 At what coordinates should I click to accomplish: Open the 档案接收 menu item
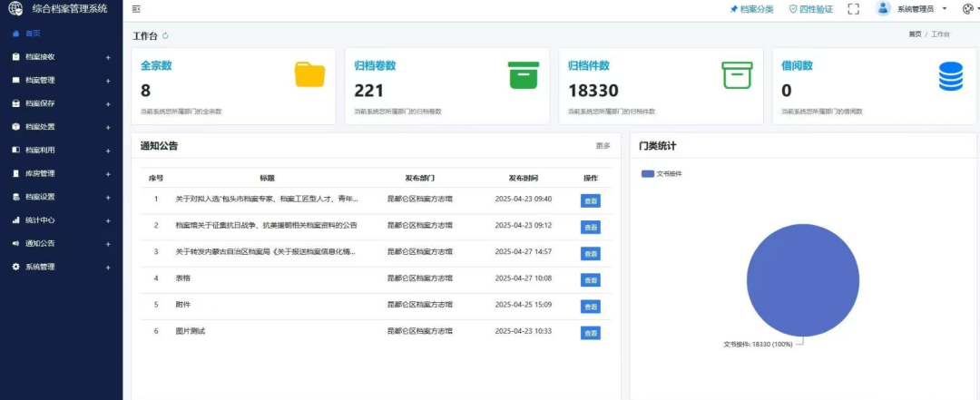[x=62, y=57]
